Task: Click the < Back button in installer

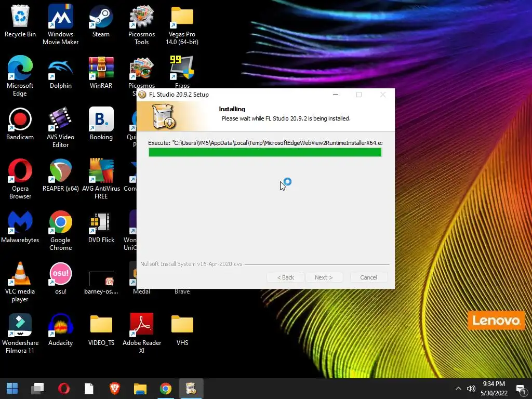Action: pos(285,277)
